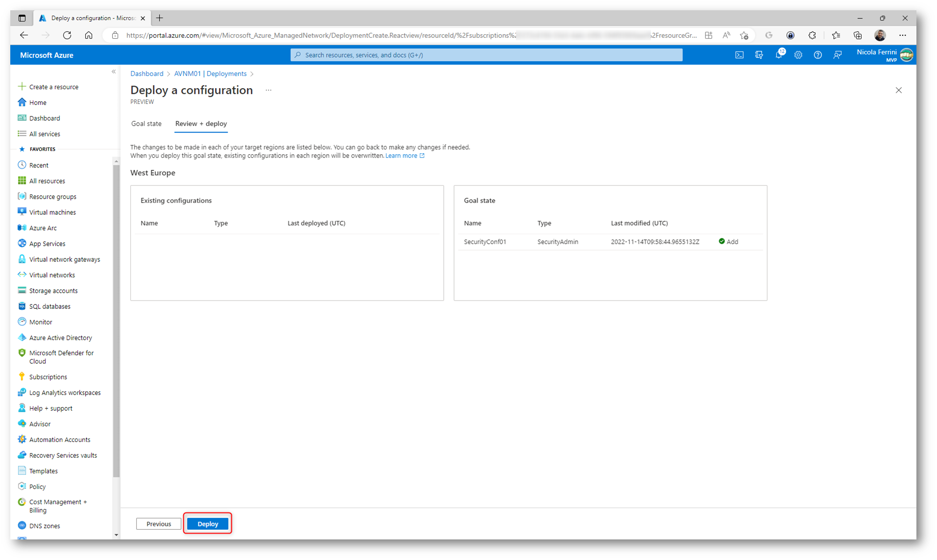
Task: Click the sidebar vertical scrollbar
Action: [x=116, y=318]
